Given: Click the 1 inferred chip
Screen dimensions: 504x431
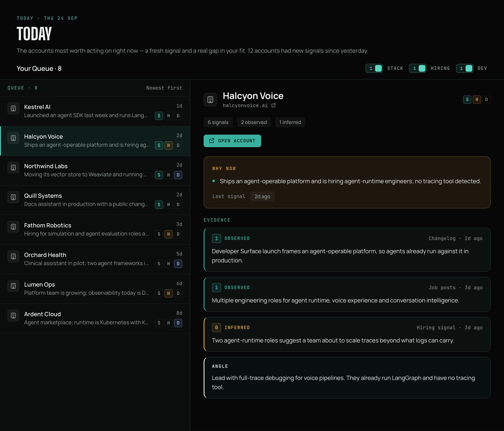Looking at the screenshot, I should click(x=290, y=122).
